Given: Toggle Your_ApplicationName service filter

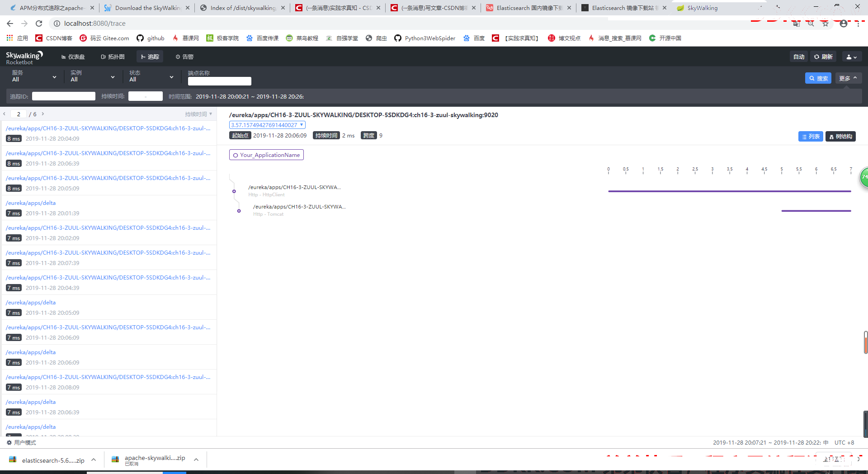Looking at the screenshot, I should 266,155.
